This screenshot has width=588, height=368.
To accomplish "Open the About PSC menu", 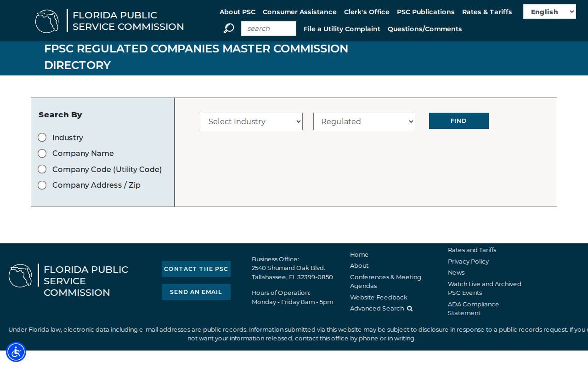I will click(x=237, y=12).
